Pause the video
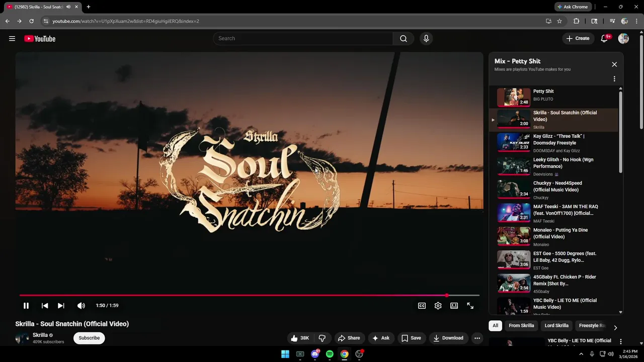The height and width of the screenshot is (362, 644). (26, 306)
